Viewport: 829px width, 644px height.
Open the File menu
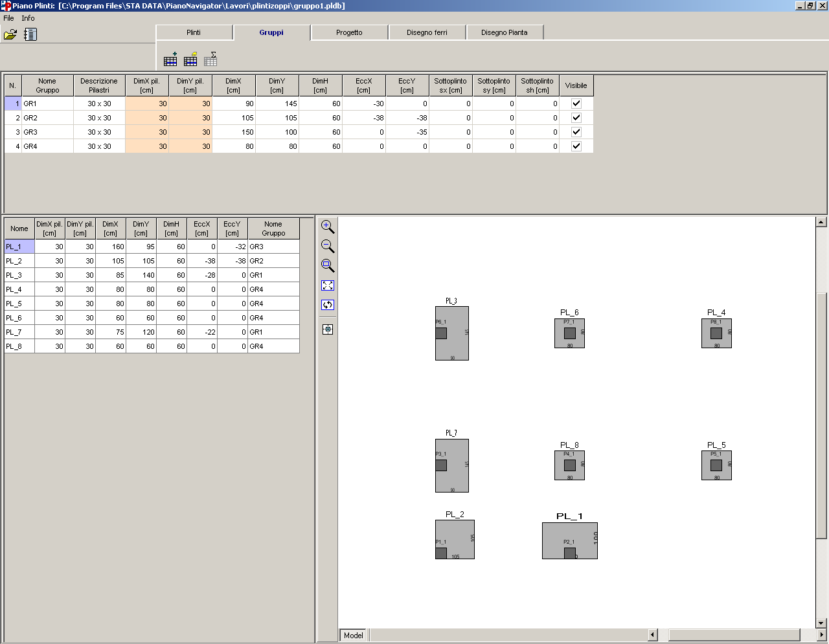(x=8, y=18)
